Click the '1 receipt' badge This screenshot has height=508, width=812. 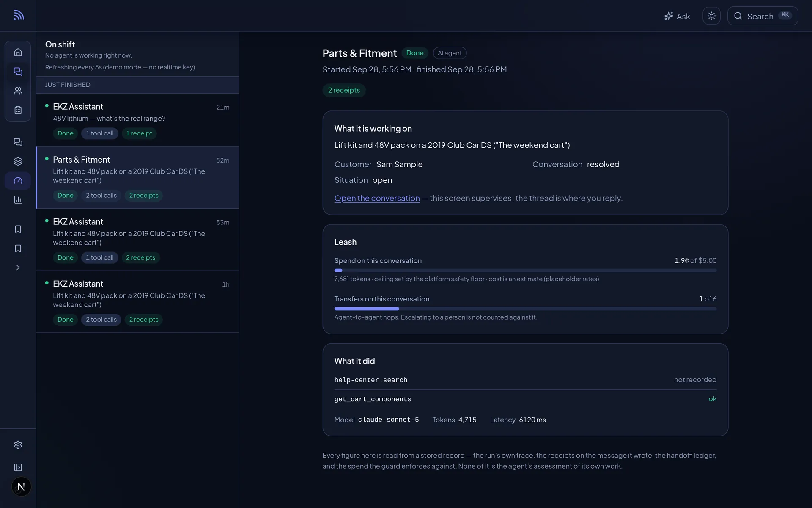click(x=139, y=133)
